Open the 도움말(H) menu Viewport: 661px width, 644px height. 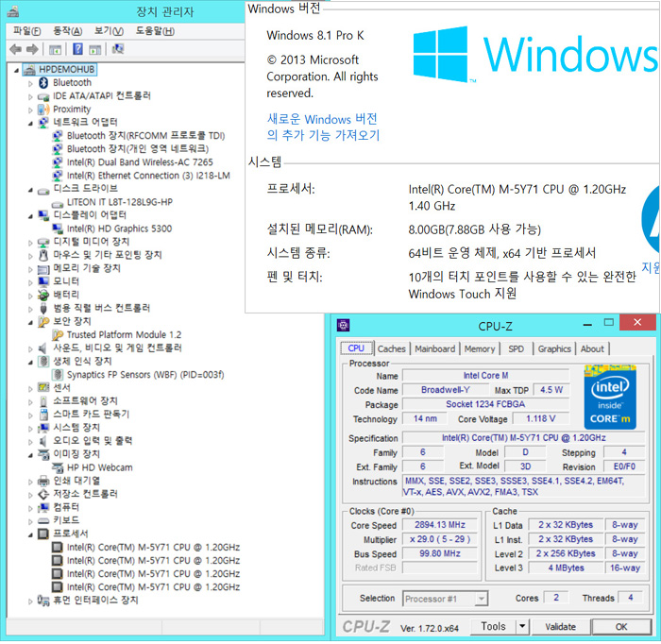[155, 31]
